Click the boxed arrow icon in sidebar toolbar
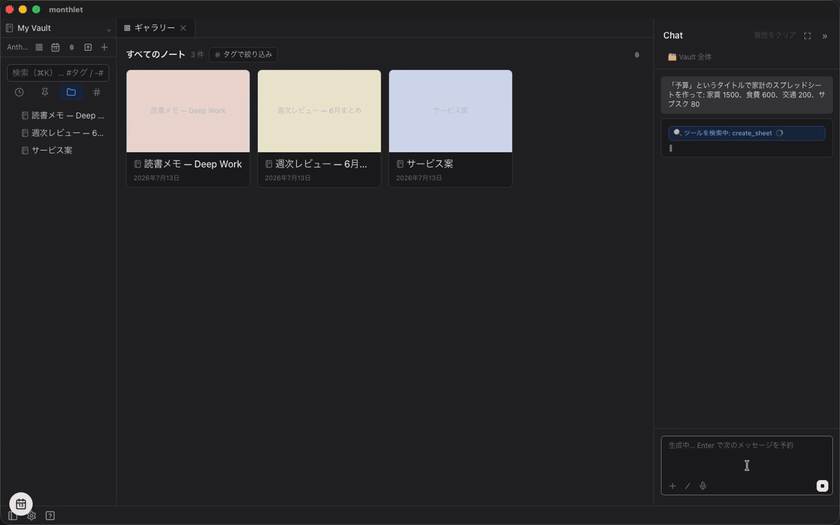Viewport: 840px width, 525px height. [88, 47]
